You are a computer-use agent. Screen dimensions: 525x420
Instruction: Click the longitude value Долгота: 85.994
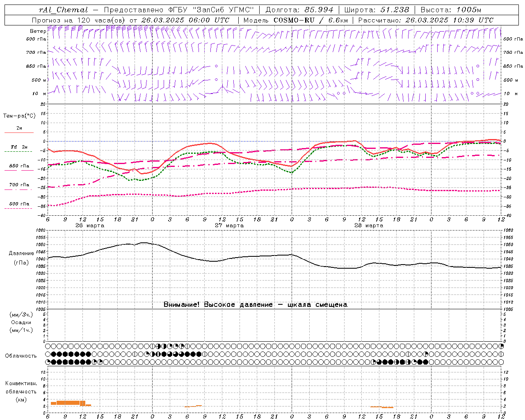[300, 10]
